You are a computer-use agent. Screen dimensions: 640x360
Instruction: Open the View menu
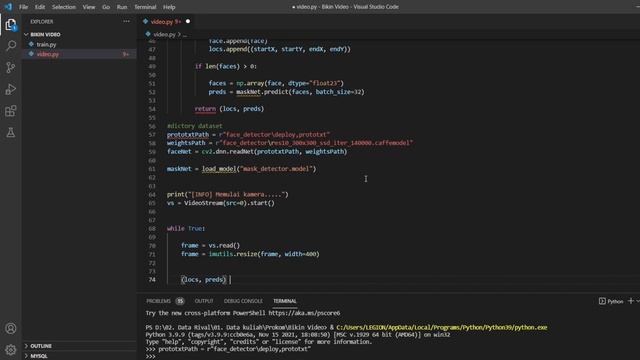89,7
